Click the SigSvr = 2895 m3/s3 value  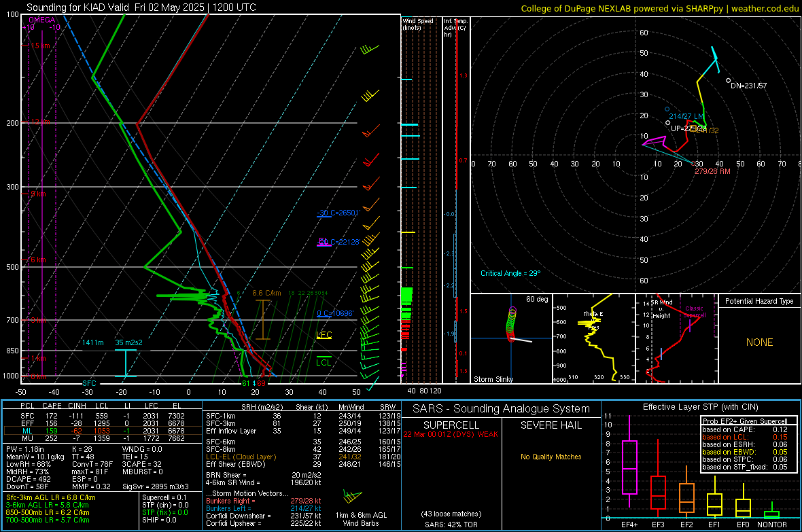point(156,486)
